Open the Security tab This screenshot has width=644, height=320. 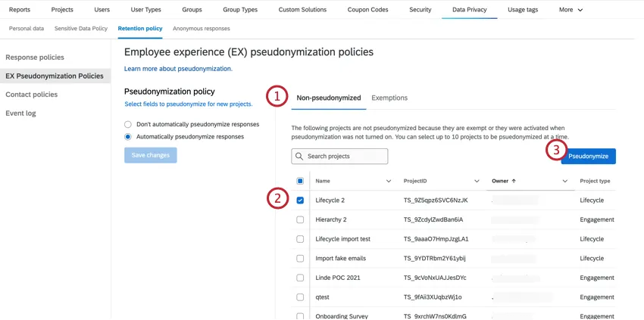click(x=420, y=10)
